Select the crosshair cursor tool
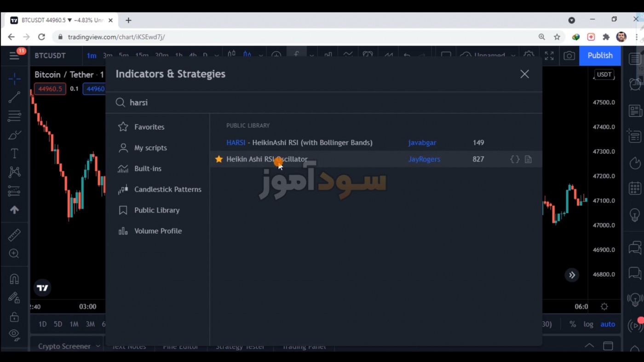Image resolution: width=644 pixels, height=362 pixels. click(14, 79)
